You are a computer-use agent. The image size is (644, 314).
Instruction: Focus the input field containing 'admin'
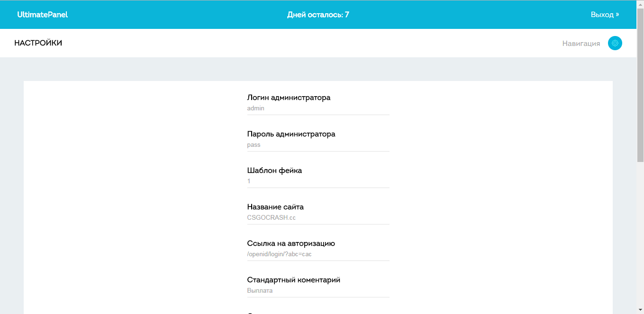coord(318,108)
